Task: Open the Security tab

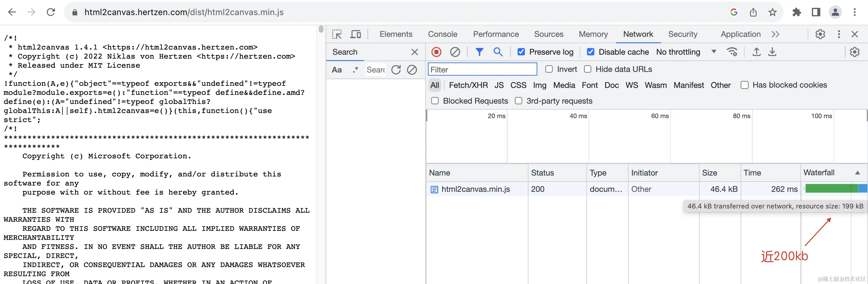Action: point(683,34)
